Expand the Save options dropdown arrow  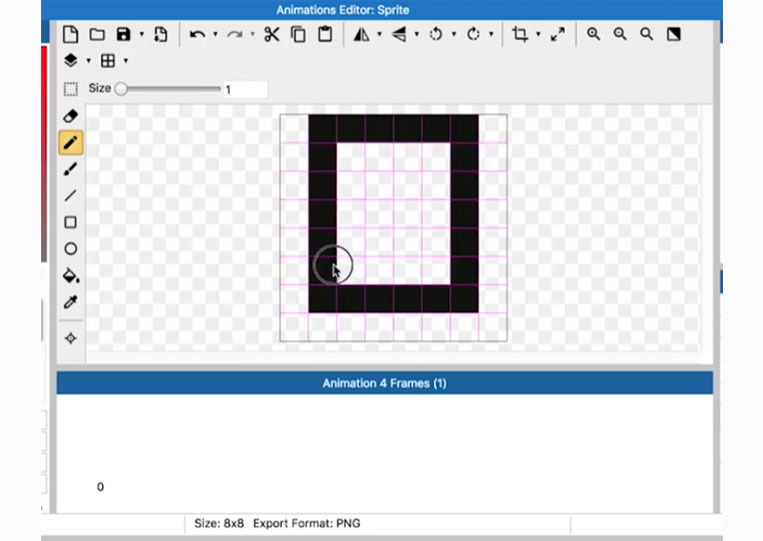pyautogui.click(x=142, y=34)
